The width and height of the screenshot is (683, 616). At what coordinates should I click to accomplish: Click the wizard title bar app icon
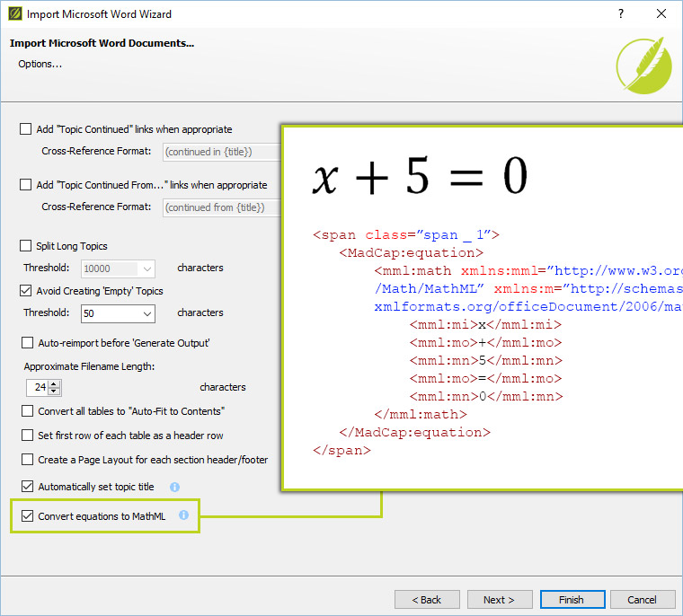tap(13, 14)
